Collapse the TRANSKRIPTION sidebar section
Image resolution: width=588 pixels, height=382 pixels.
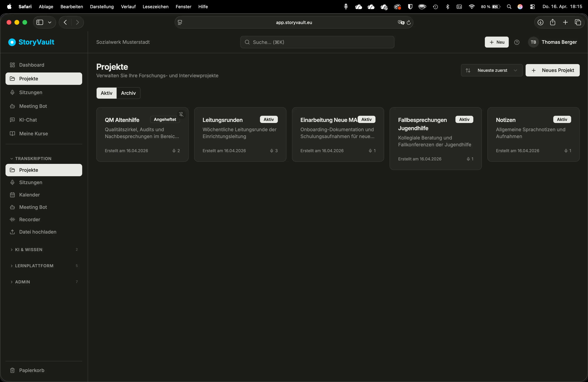pos(31,158)
